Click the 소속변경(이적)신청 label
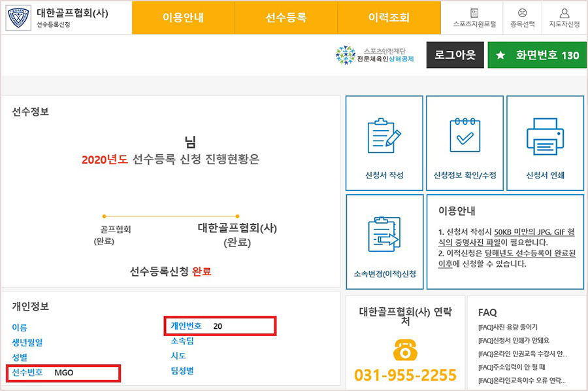This screenshot has width=588, height=391. [x=385, y=274]
